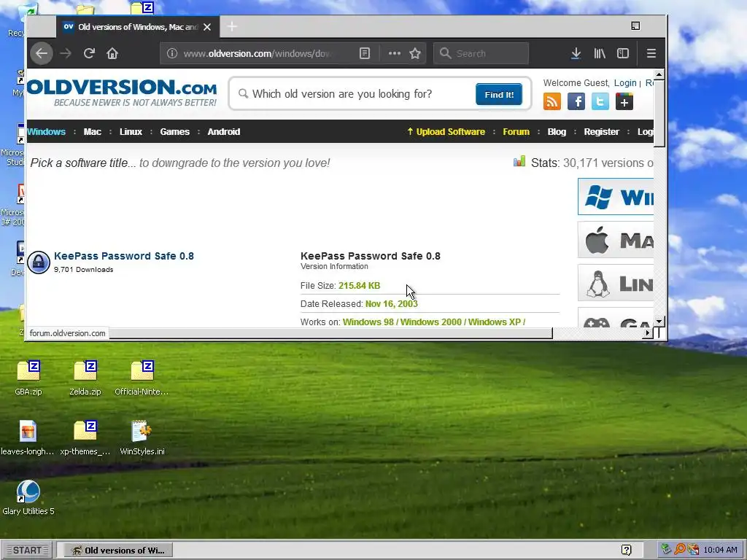Click the page scrollbar down arrow
Image resolution: width=747 pixels, height=560 pixels.
coord(659,322)
